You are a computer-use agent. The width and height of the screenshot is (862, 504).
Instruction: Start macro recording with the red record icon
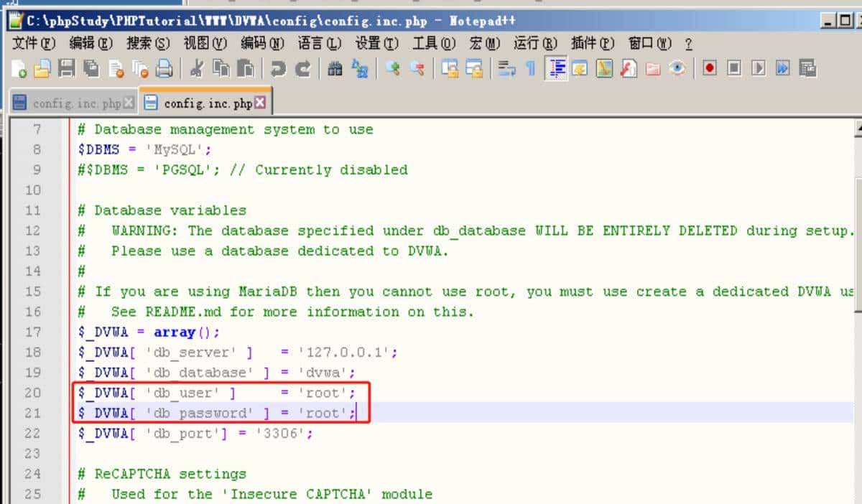point(710,69)
